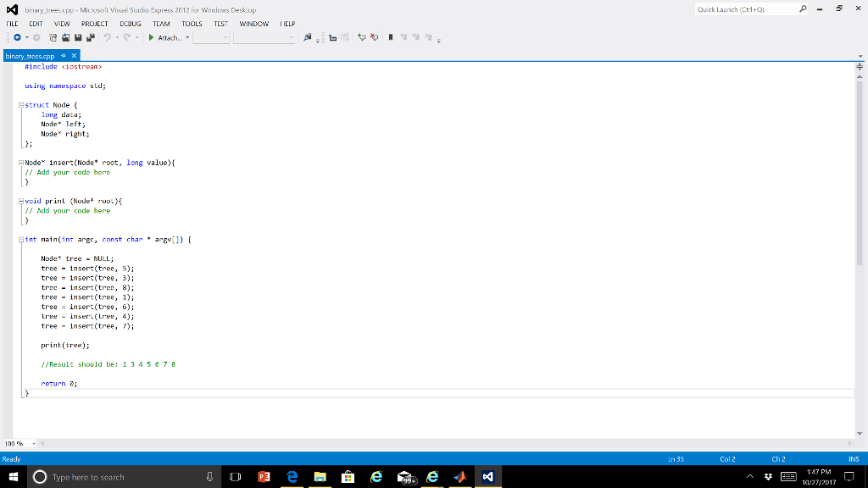The image size is (868, 488).
Task: Collapse the insert function code block
Action: tap(21, 163)
